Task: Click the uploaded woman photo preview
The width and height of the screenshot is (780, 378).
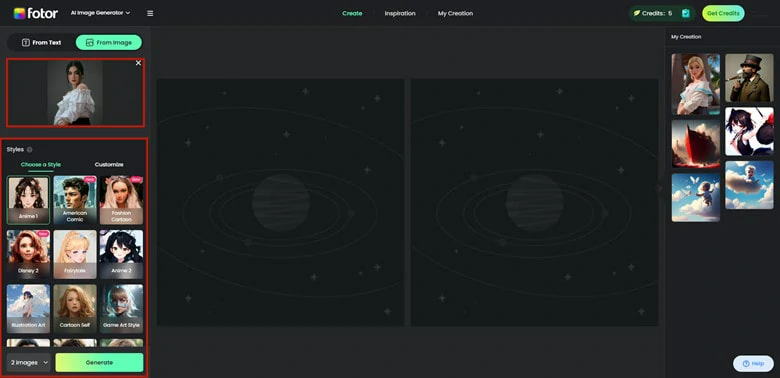Action: [x=75, y=93]
